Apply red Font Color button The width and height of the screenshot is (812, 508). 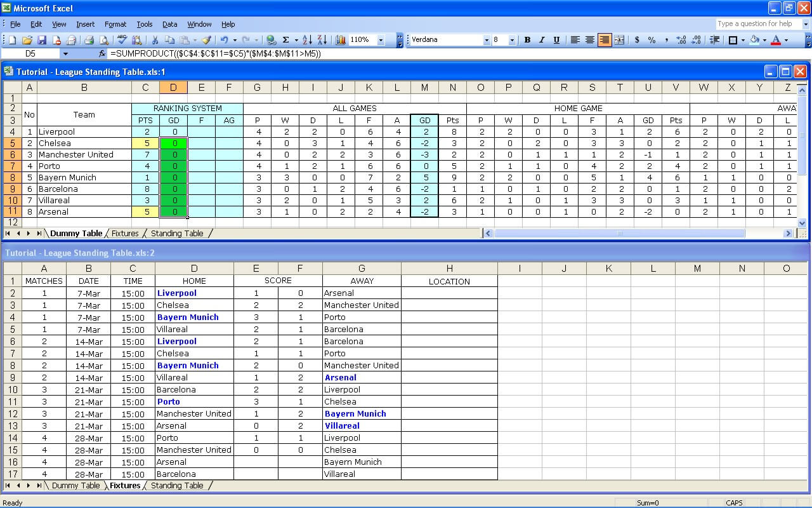point(776,40)
